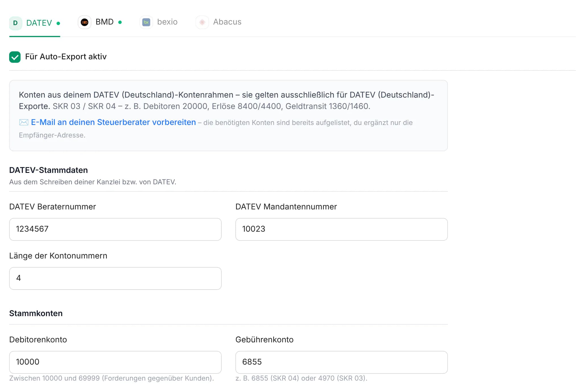
Task: Click the Stammkonten section heading
Action: coord(36,313)
